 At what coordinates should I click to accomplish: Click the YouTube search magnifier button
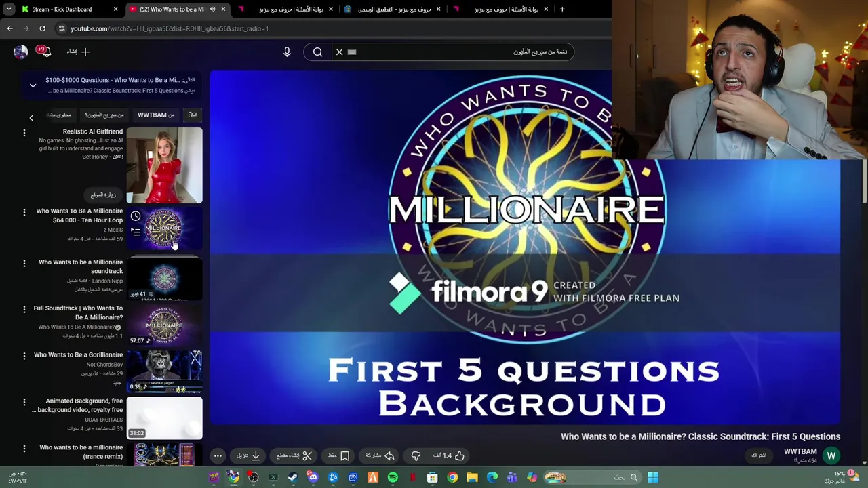[x=317, y=52]
